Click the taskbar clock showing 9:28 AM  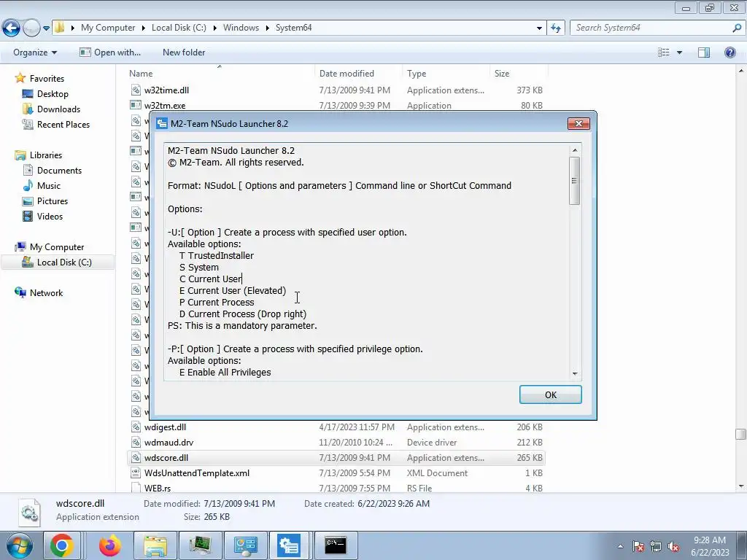(710, 546)
